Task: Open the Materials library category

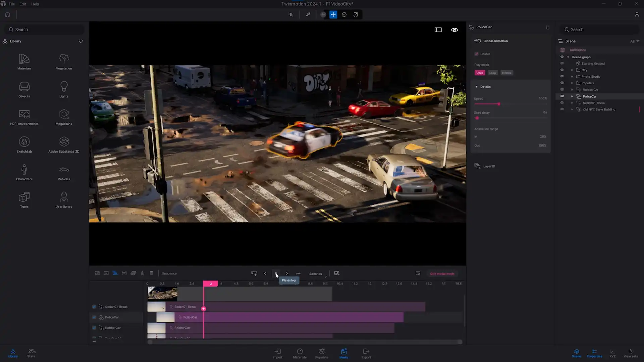Action: tap(24, 62)
